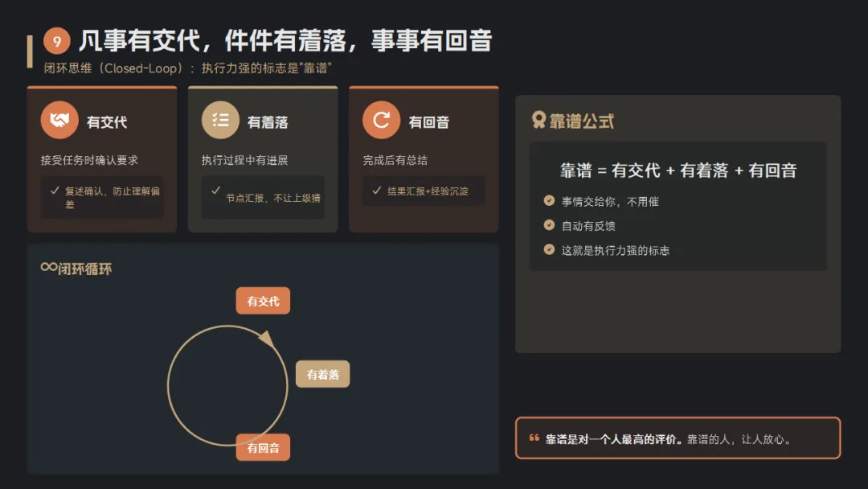The image size is (868, 489).
Task: Click the checkmark beside 复述确认，防止理解偏差
Action: click(55, 191)
